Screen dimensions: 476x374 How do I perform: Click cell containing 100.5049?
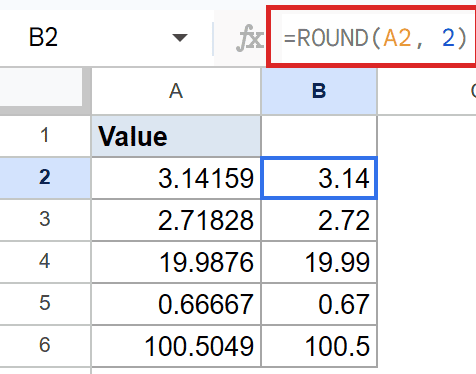(176, 346)
